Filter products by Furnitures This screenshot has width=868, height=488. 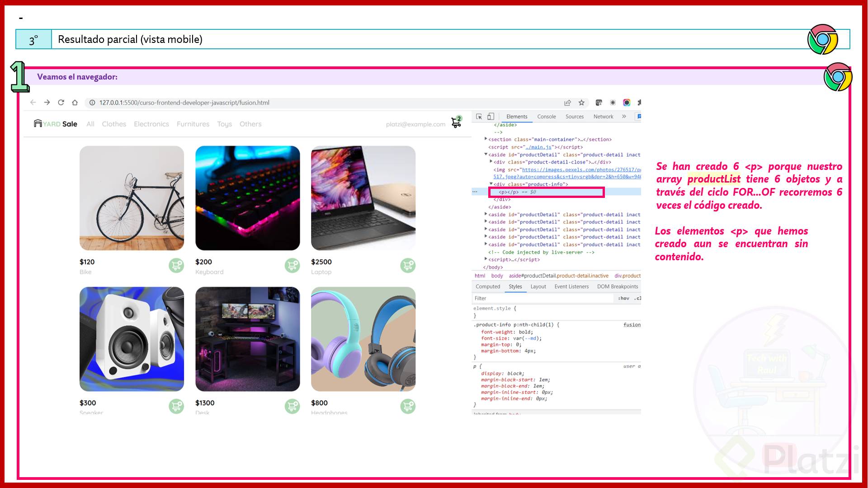click(193, 124)
